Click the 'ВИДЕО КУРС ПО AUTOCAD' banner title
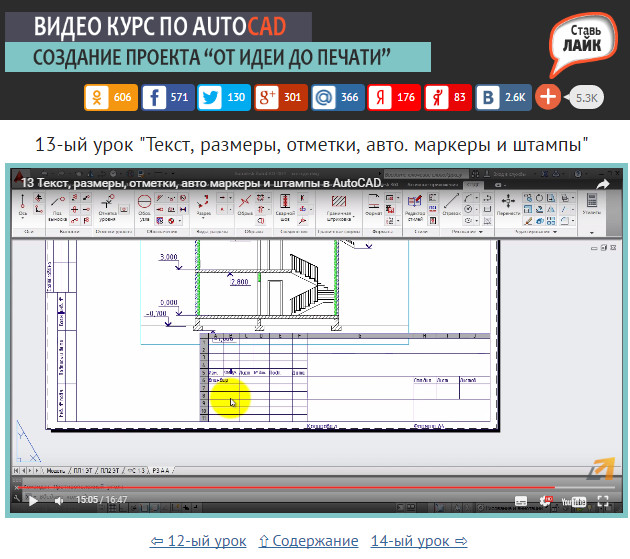 point(160,27)
